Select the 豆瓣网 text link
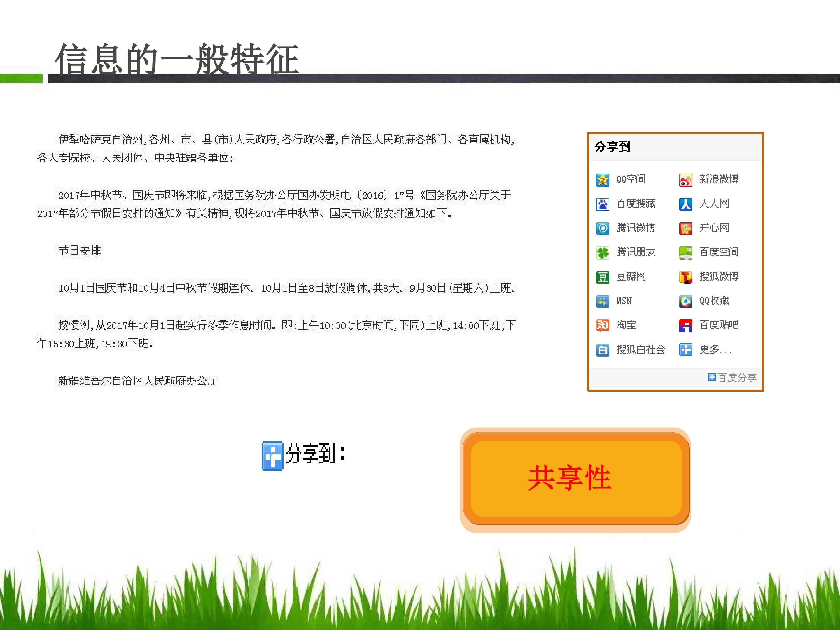Viewport: 840px width, 630px height. tap(631, 276)
